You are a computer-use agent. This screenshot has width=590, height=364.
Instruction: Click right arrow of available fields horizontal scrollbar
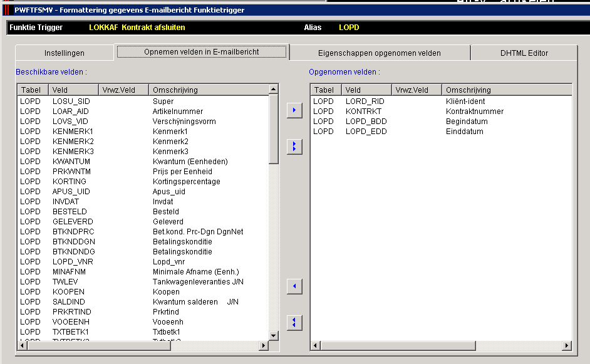(264, 346)
